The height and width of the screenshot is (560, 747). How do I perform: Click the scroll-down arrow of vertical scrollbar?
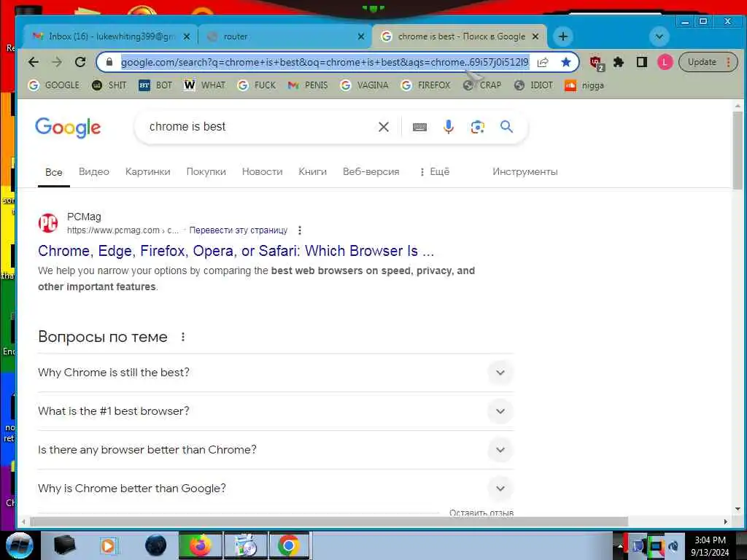coord(738,509)
